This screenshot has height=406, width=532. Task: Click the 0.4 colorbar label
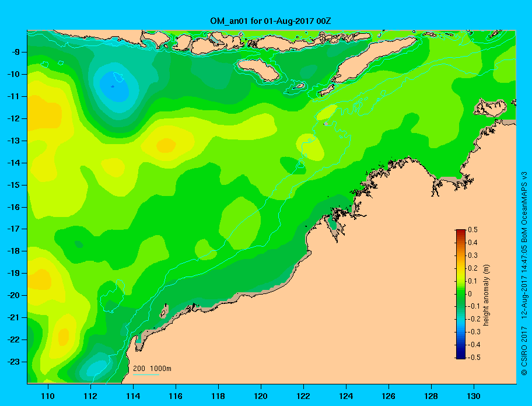(x=473, y=243)
